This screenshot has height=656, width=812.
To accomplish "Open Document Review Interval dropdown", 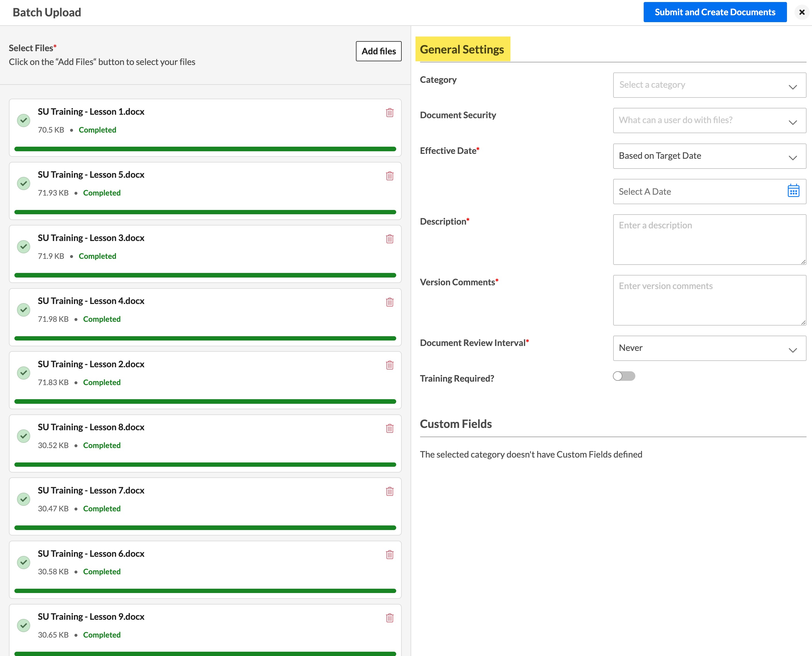I will (x=709, y=348).
